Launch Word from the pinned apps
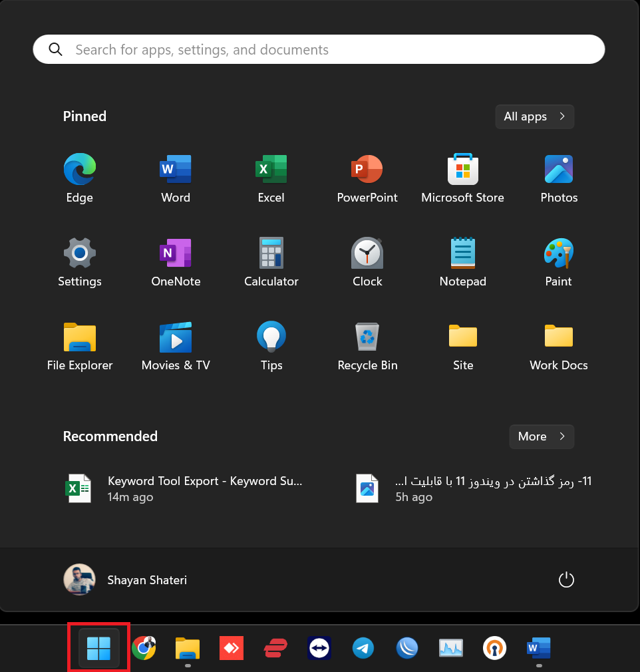Viewport: 640px width, 672px height. pyautogui.click(x=176, y=178)
